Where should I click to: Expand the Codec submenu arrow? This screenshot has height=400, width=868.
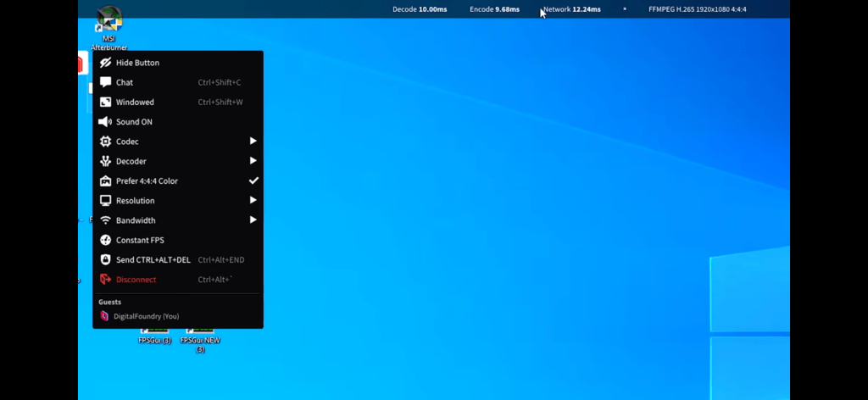(253, 141)
